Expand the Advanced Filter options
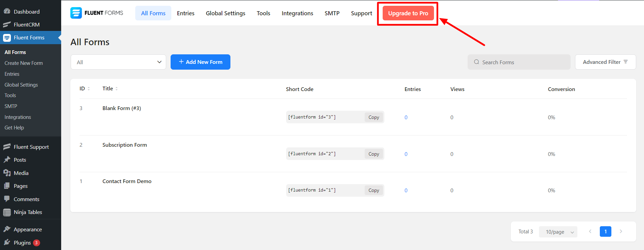644x250 pixels. [605, 62]
